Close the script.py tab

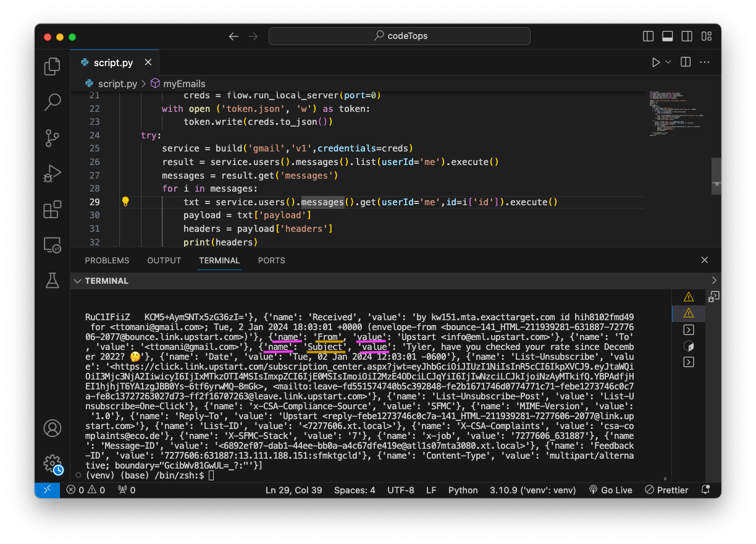coord(148,62)
